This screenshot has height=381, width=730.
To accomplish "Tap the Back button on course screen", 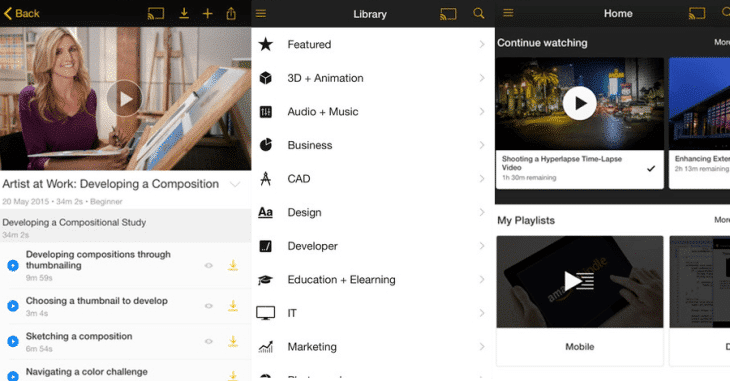I will [x=21, y=14].
